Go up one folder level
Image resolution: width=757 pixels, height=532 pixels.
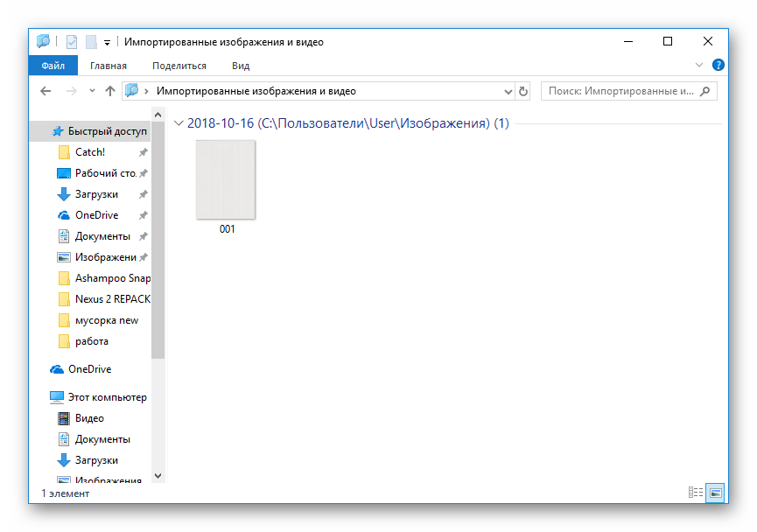(x=110, y=91)
